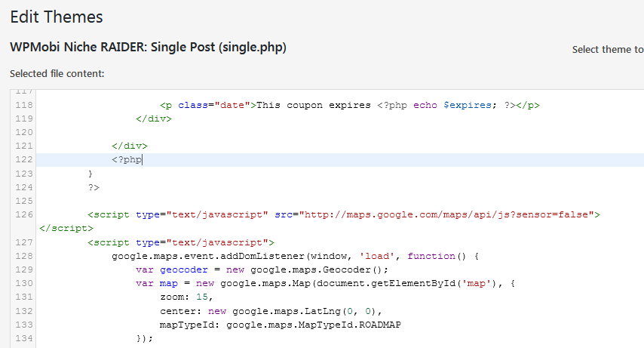Click the closing ?> PHP tag
The image size is (644, 348).
tap(94, 186)
